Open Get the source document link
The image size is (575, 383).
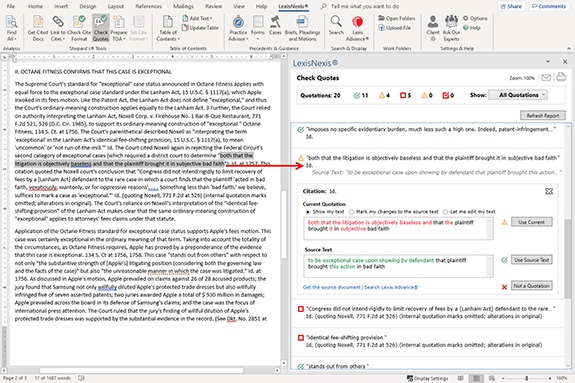pyautogui.click(x=332, y=287)
